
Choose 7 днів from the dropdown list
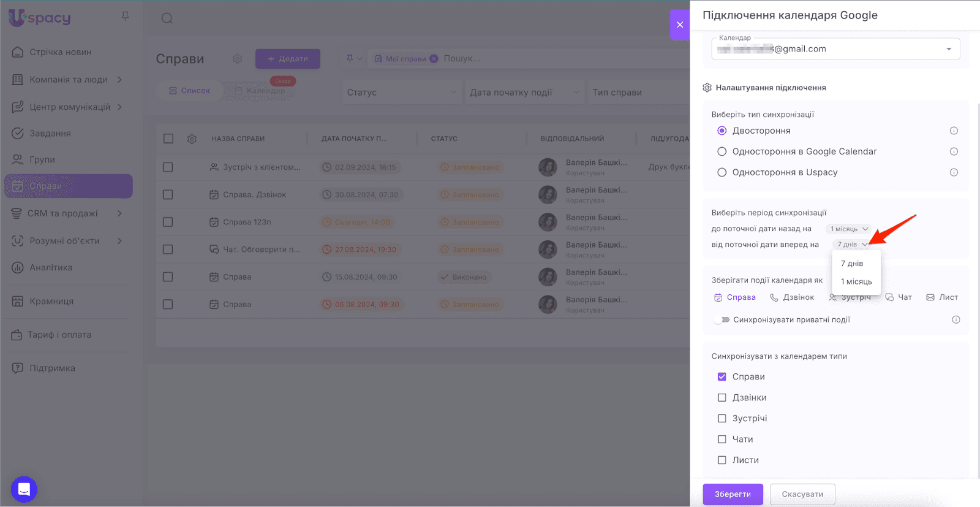[x=856, y=264]
